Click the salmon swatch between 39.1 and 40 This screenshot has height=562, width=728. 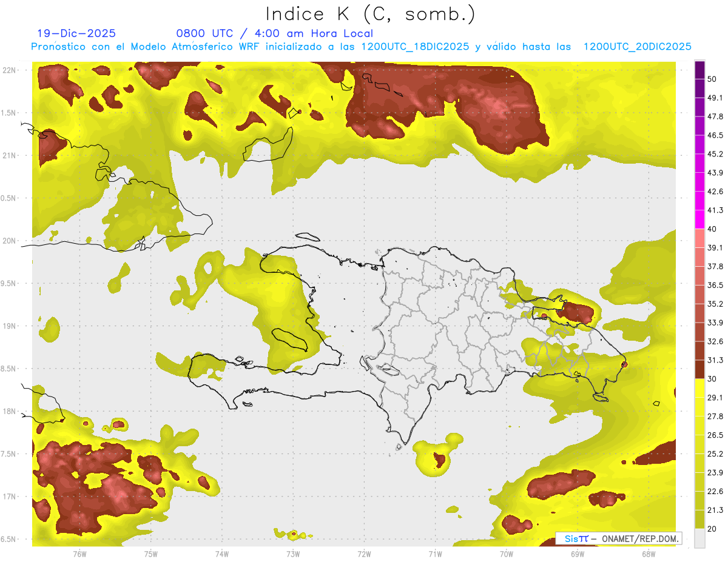click(699, 238)
